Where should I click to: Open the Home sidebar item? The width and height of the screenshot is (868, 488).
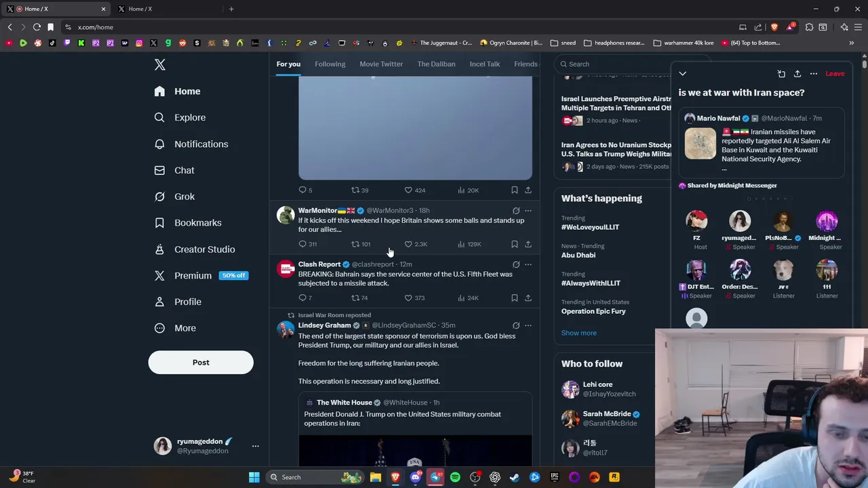(177, 91)
